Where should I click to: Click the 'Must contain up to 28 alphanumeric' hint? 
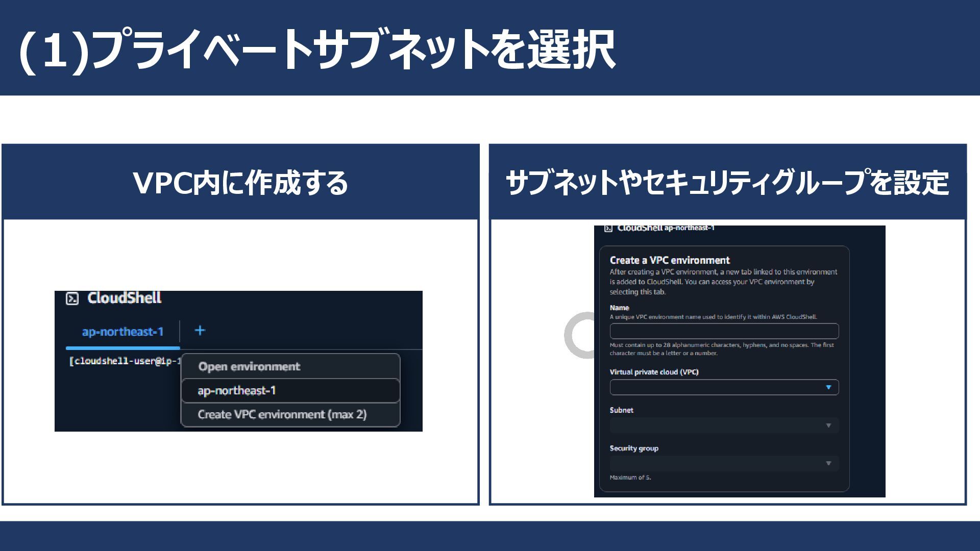(x=722, y=349)
